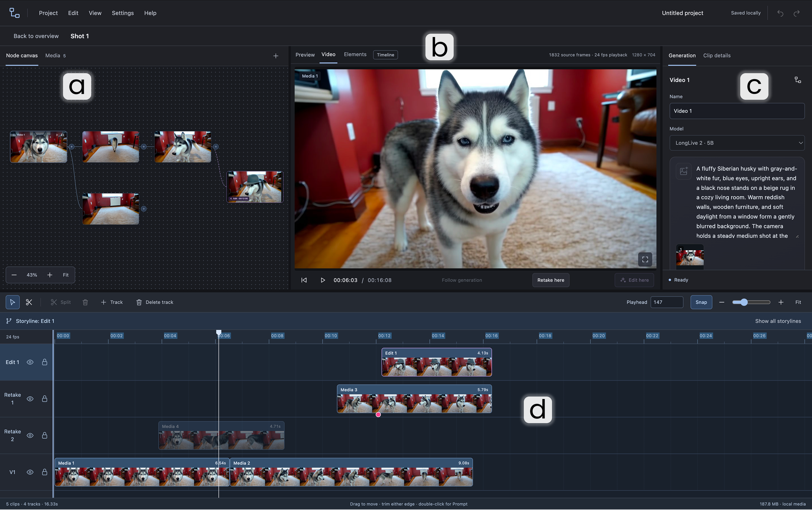Screen dimensions: 812x510
Task: Play the video preview
Action: (323, 280)
